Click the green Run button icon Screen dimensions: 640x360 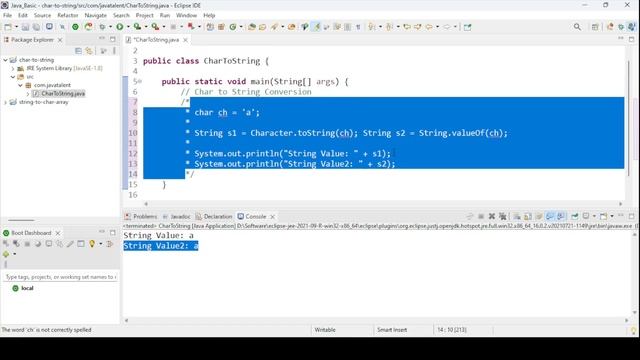click(120, 27)
